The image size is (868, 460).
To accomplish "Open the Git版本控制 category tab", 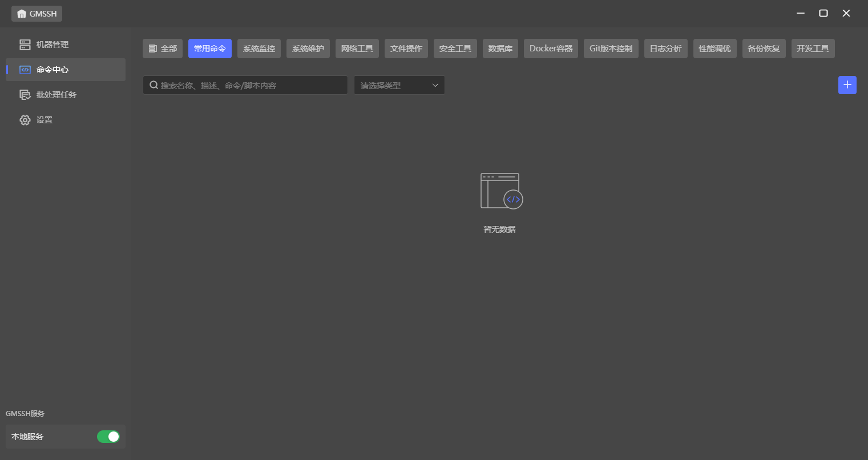I will point(611,49).
